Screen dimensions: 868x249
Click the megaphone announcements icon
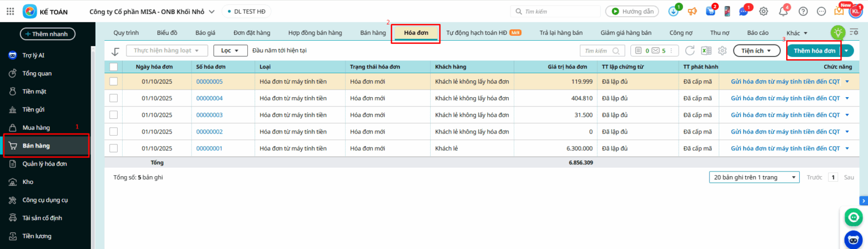(692, 11)
